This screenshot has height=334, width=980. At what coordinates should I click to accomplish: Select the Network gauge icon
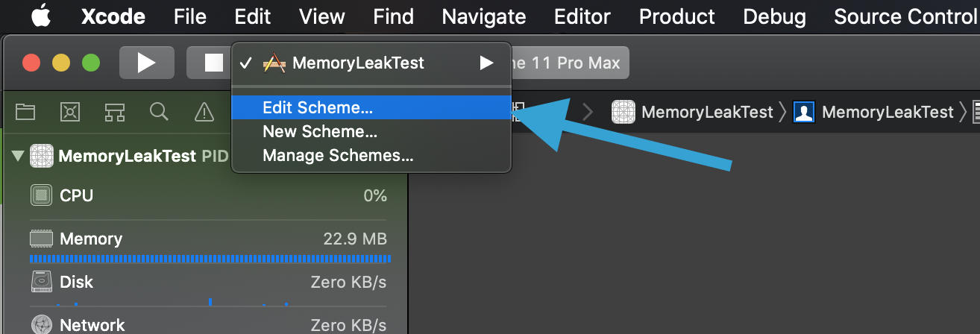tap(41, 325)
